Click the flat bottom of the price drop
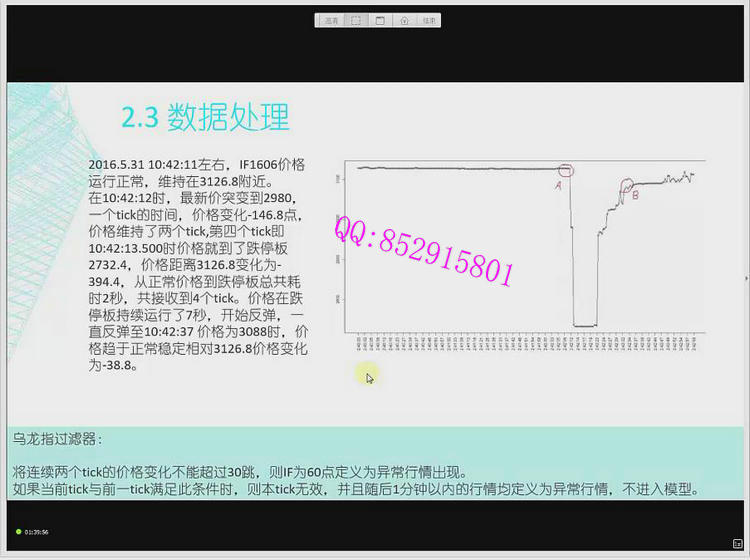The width and height of the screenshot is (750, 560). pyautogui.click(x=585, y=324)
